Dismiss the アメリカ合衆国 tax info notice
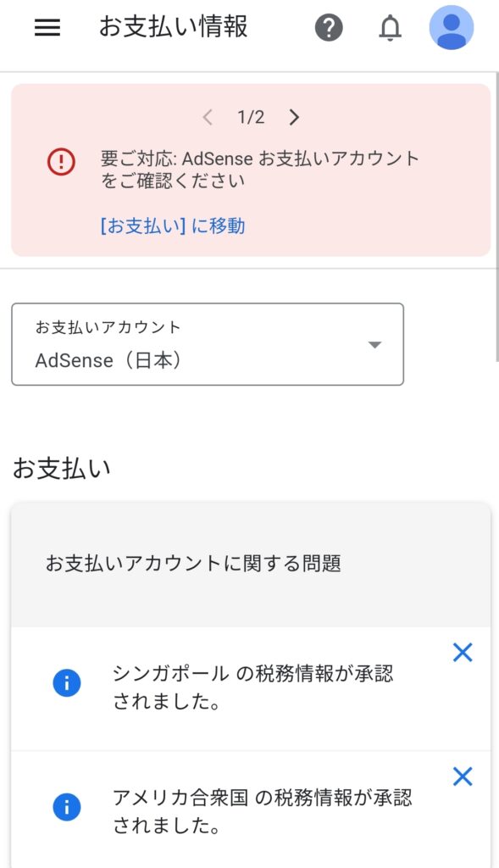This screenshot has width=499, height=868. click(463, 776)
